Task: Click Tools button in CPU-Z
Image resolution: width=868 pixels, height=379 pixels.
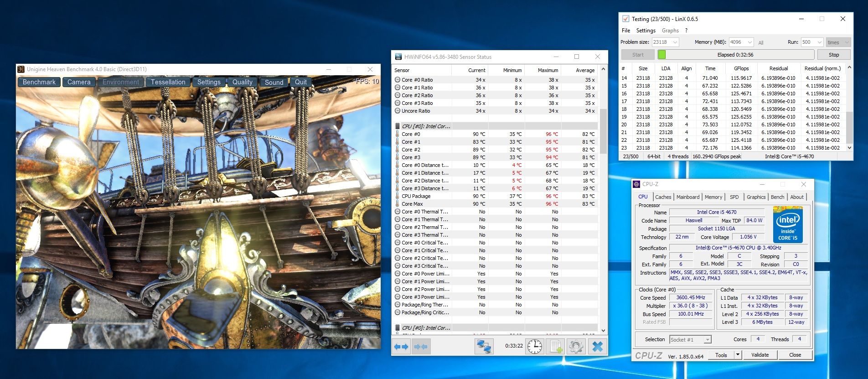Action: click(x=721, y=355)
